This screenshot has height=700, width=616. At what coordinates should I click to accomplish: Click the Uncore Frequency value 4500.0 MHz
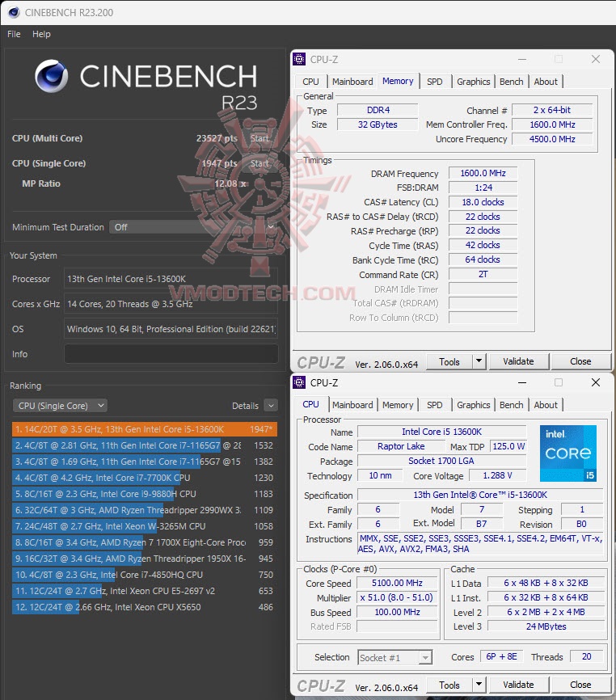[552, 139]
